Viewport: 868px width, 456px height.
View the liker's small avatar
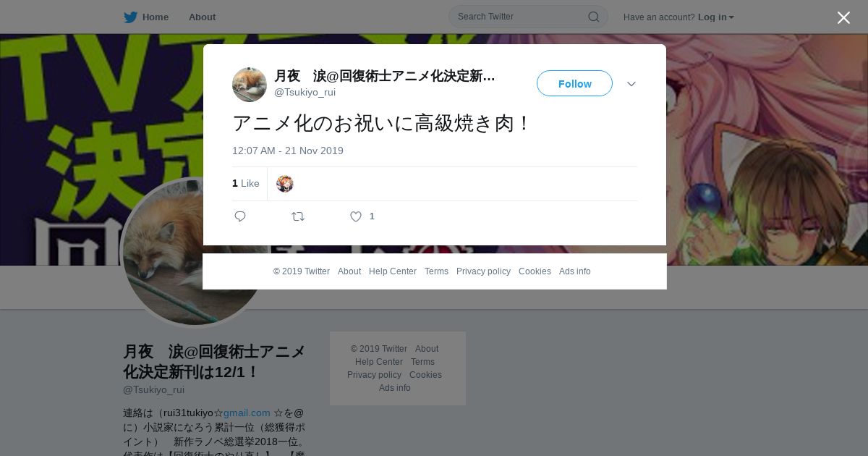[285, 184]
